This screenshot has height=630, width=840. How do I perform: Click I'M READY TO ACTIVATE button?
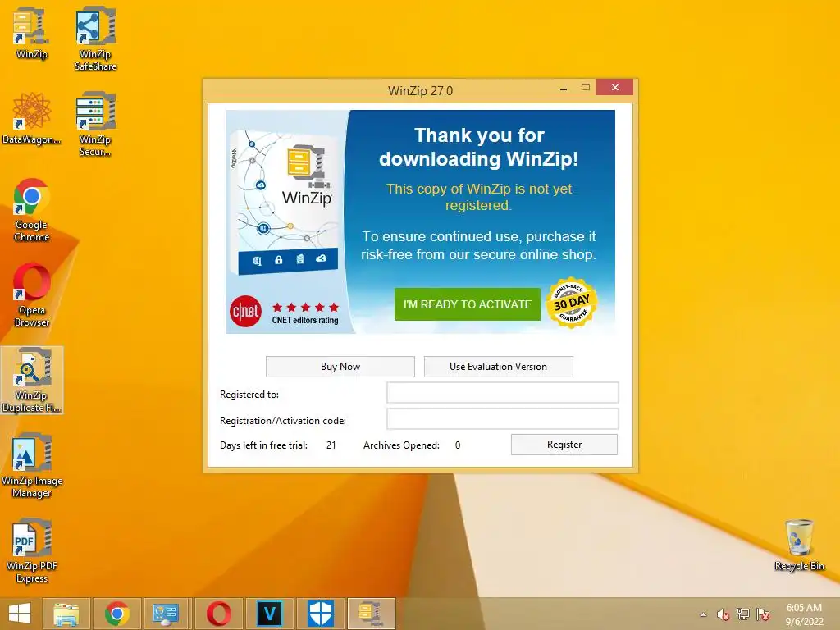(467, 304)
